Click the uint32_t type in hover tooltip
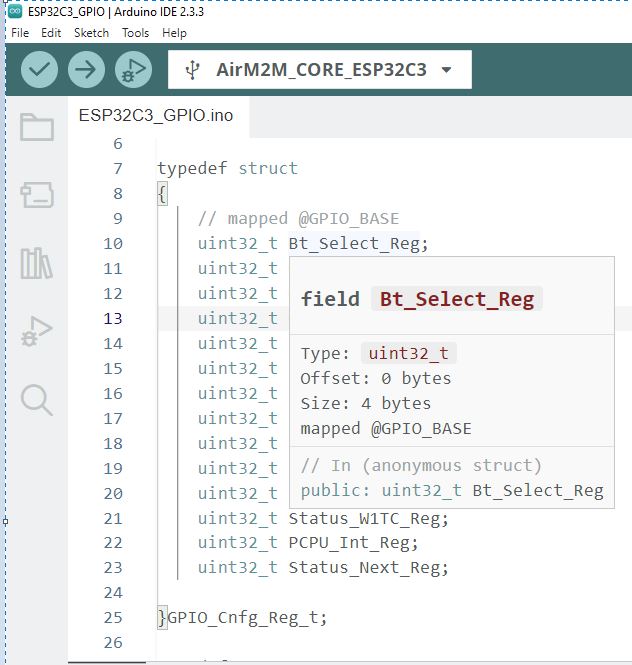The width and height of the screenshot is (632, 665). tap(408, 353)
